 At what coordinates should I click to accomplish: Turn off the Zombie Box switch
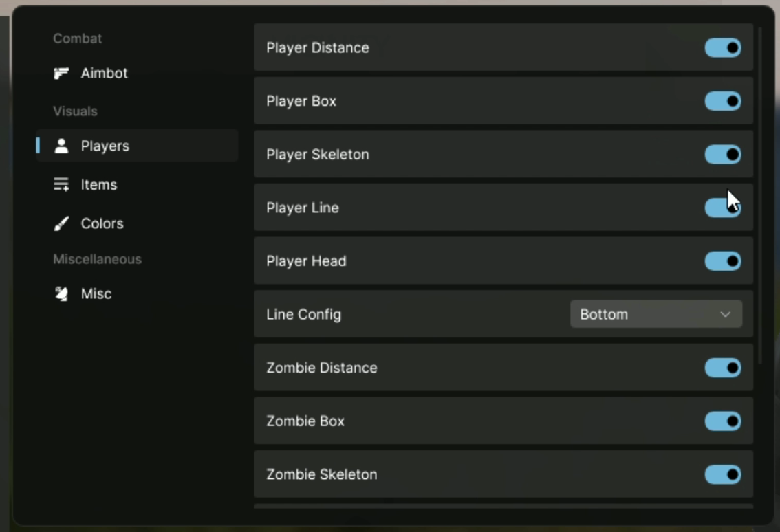click(x=722, y=421)
